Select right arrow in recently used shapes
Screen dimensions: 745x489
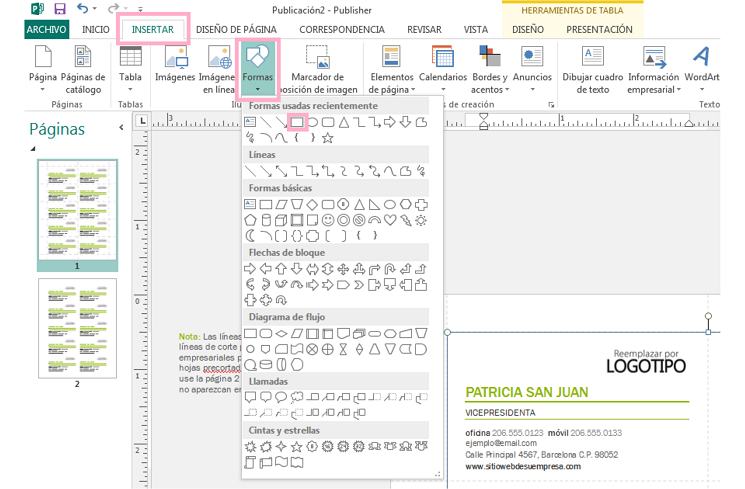[x=390, y=123]
